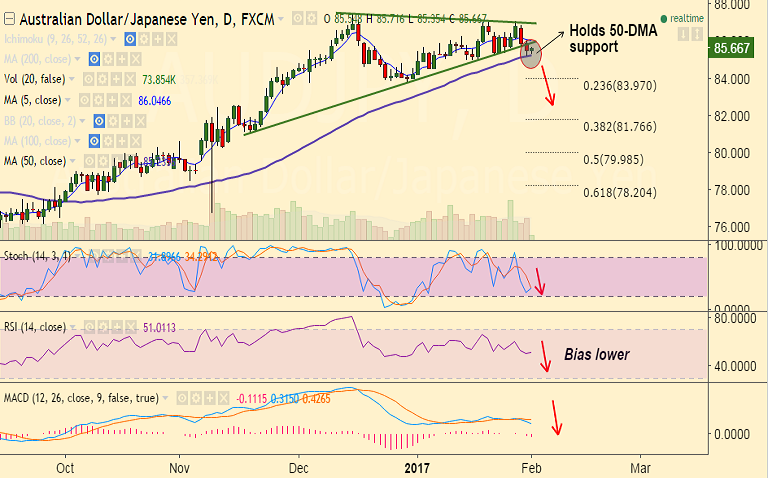This screenshot has height=478, width=768.
Task: Click plus icon beside MA (200, close)
Action: coord(121,60)
